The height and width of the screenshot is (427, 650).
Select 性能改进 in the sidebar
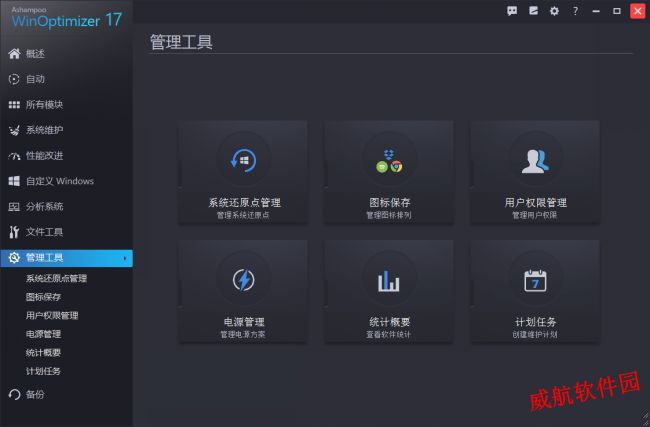coord(44,156)
